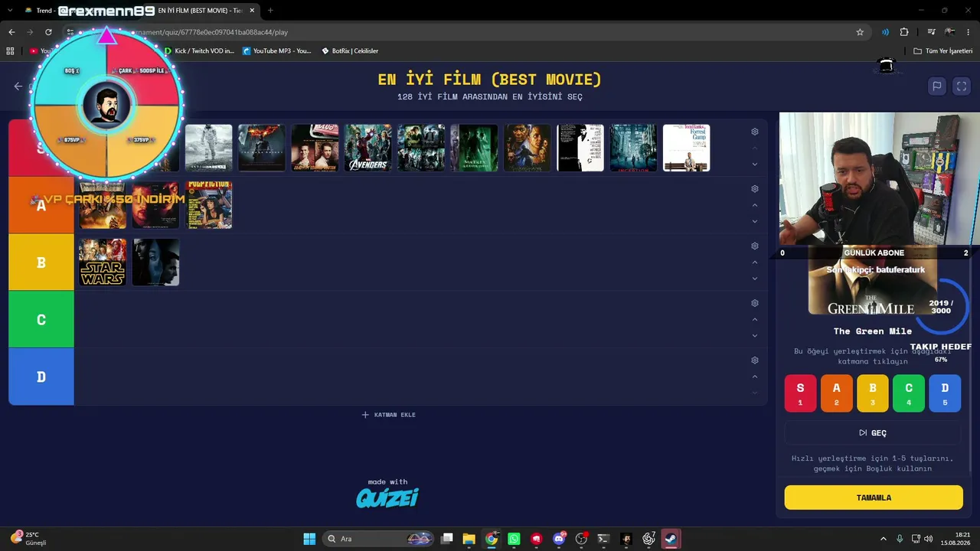Open the Chrome extensions puzzle icon
Image resolution: width=980 pixels, height=551 pixels.
pos(904,32)
